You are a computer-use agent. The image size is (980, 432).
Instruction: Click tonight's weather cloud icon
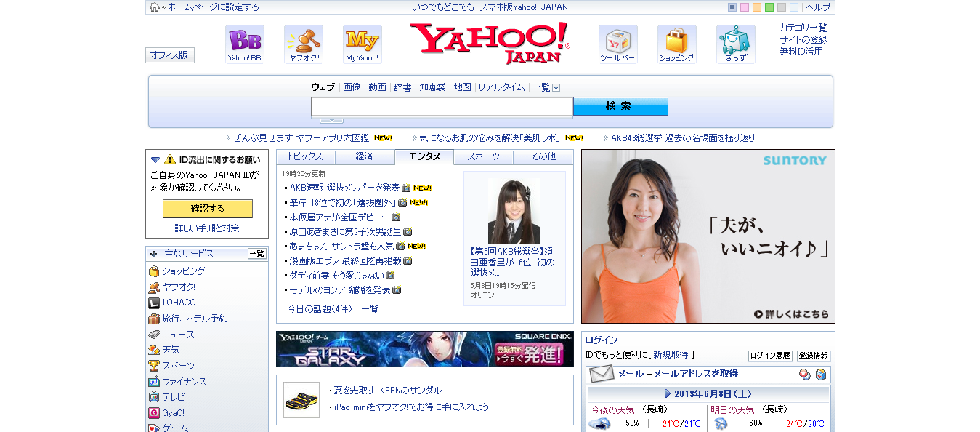tap(599, 423)
